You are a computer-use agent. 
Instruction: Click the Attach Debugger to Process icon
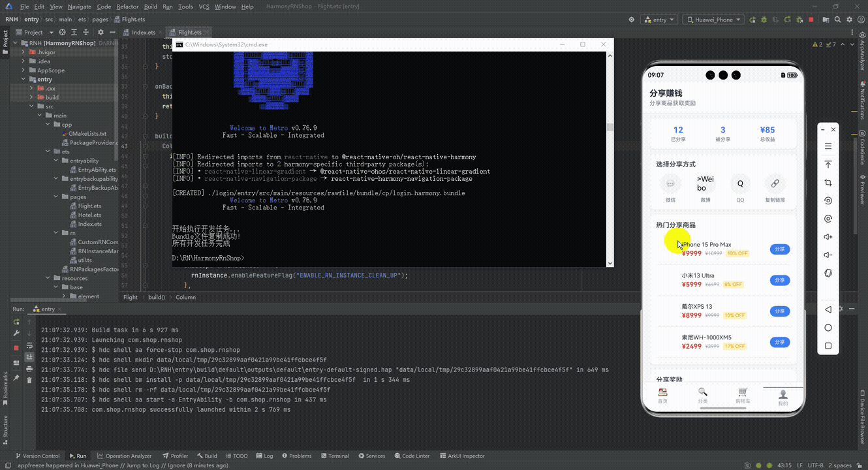799,20
